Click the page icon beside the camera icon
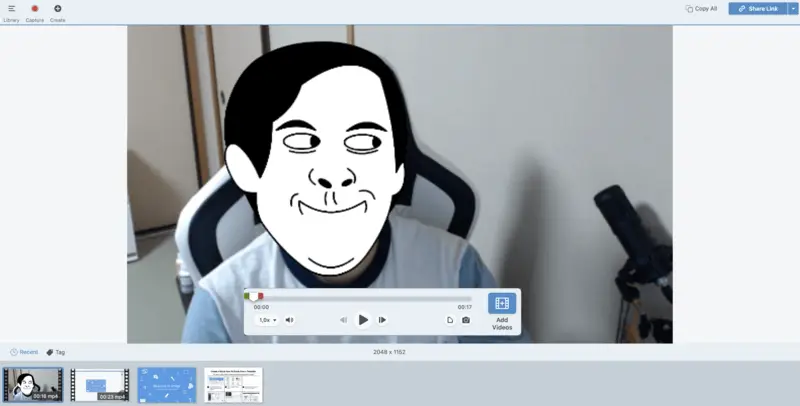This screenshot has width=800, height=406. pos(450,320)
